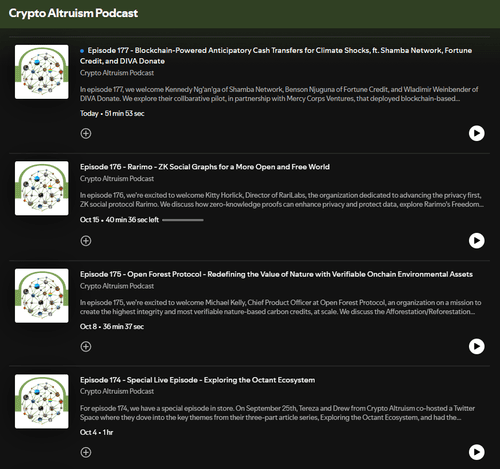Add Episode 177 to Your Episodes
Image resolution: width=500 pixels, height=469 pixels.
click(x=86, y=133)
